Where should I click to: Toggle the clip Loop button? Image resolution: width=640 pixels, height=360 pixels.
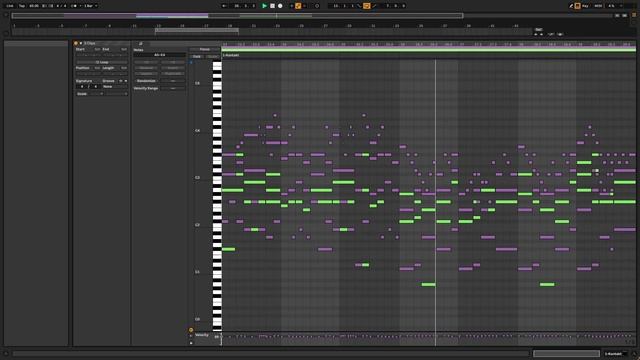tap(102, 62)
